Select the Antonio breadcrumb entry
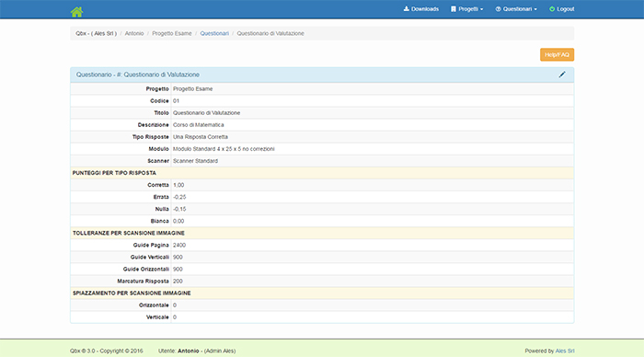The image size is (644, 357). (134, 33)
